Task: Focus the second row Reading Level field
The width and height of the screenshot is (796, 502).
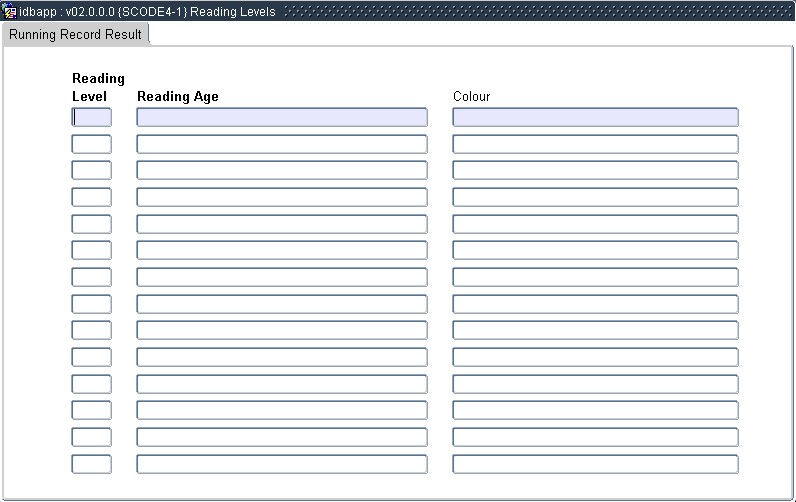Action: coord(92,144)
